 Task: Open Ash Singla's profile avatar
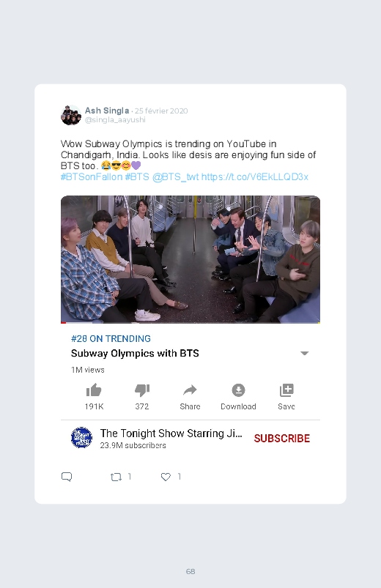point(71,115)
